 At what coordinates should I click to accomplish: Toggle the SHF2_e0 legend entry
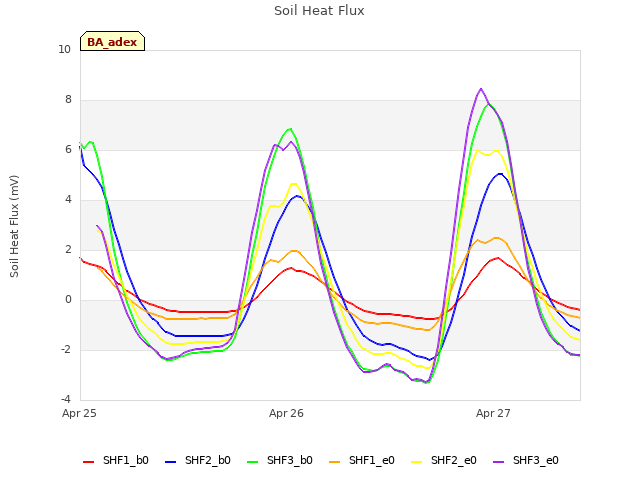click(444, 460)
